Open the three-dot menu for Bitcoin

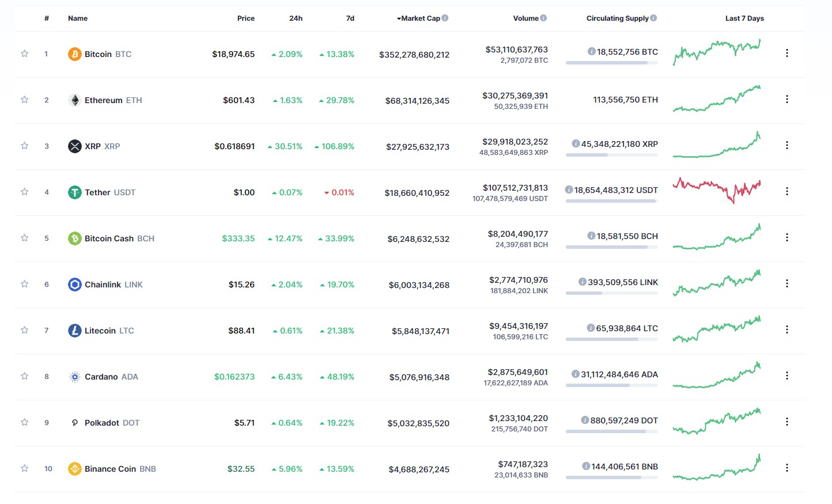tap(787, 53)
